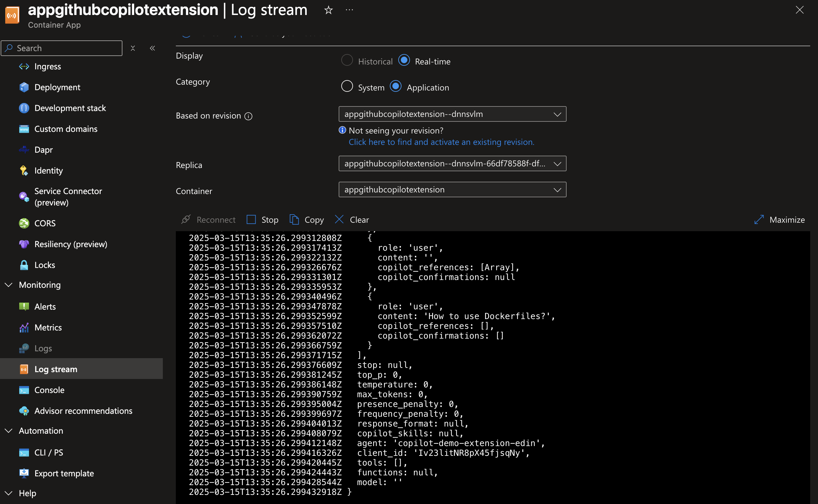Image resolution: width=818 pixels, height=504 pixels.
Task: Click info icon next to Based on revision
Action: tap(248, 116)
